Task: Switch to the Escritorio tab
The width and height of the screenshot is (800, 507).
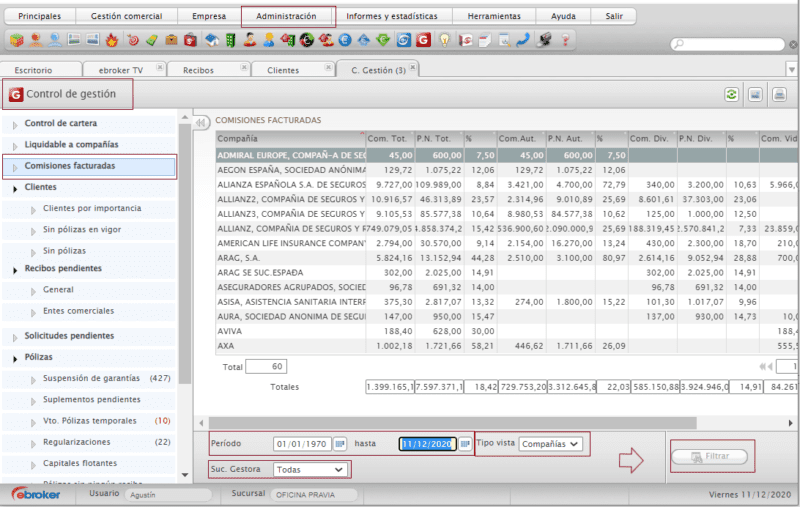Action: pyautogui.click(x=33, y=70)
